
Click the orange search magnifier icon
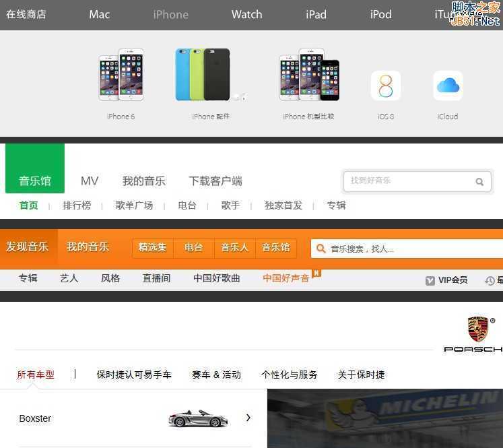(x=321, y=249)
